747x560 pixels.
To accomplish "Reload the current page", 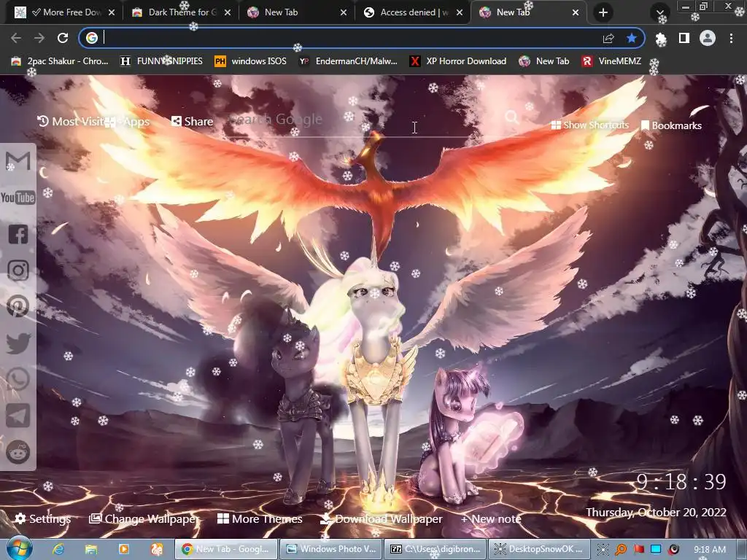I will pyautogui.click(x=63, y=38).
